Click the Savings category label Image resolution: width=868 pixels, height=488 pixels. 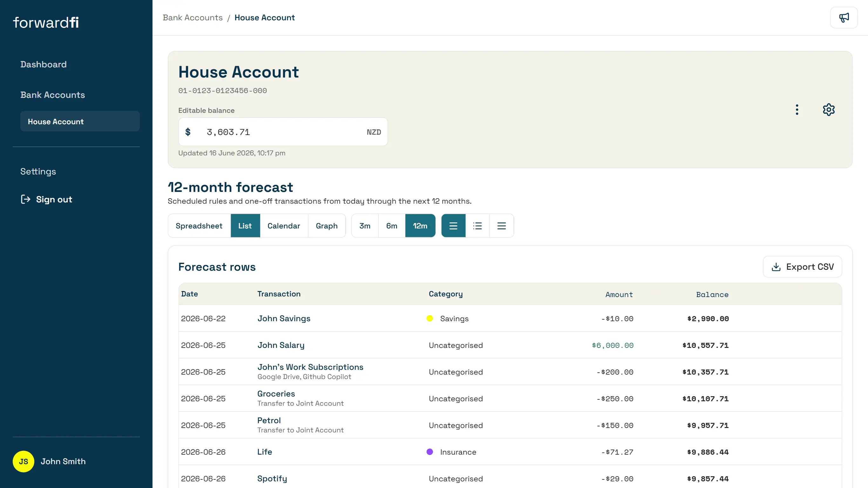(454, 318)
